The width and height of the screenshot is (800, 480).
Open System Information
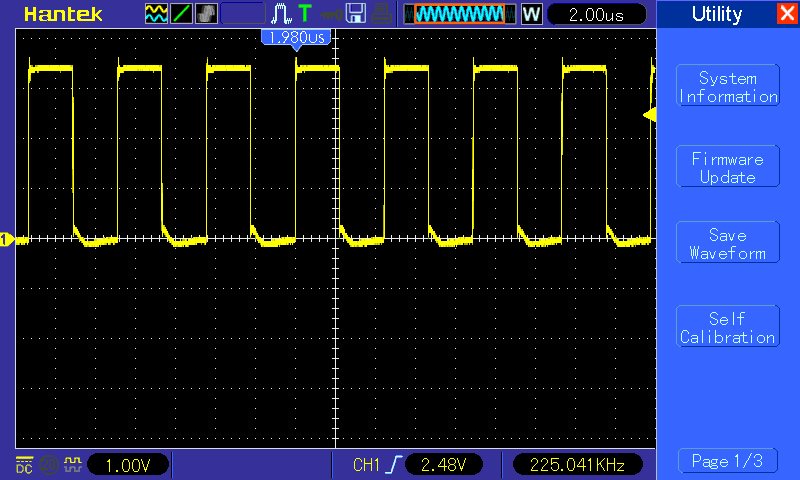click(728, 86)
